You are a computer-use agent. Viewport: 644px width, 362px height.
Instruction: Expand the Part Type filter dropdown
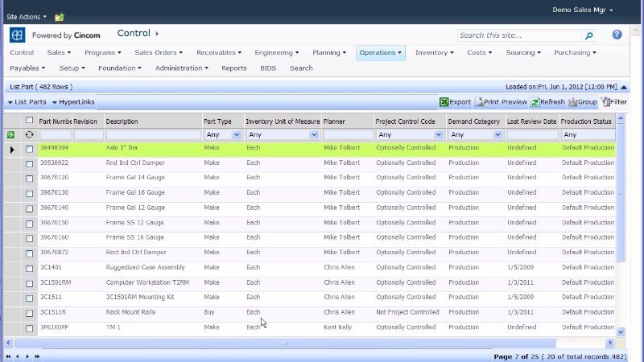click(x=236, y=135)
